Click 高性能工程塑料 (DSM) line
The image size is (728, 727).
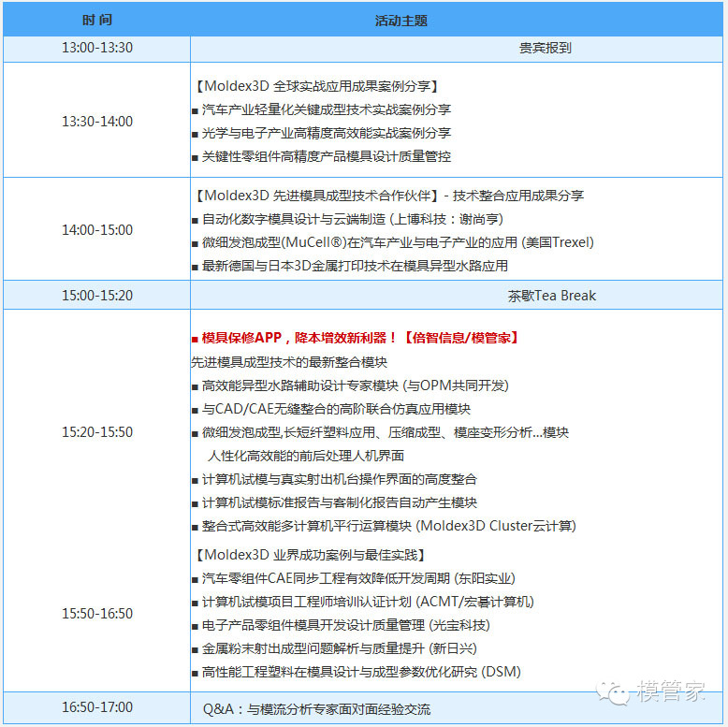[357, 672]
